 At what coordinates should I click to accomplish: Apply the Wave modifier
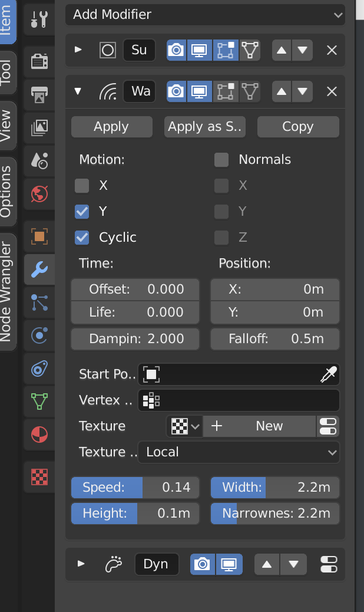111,126
